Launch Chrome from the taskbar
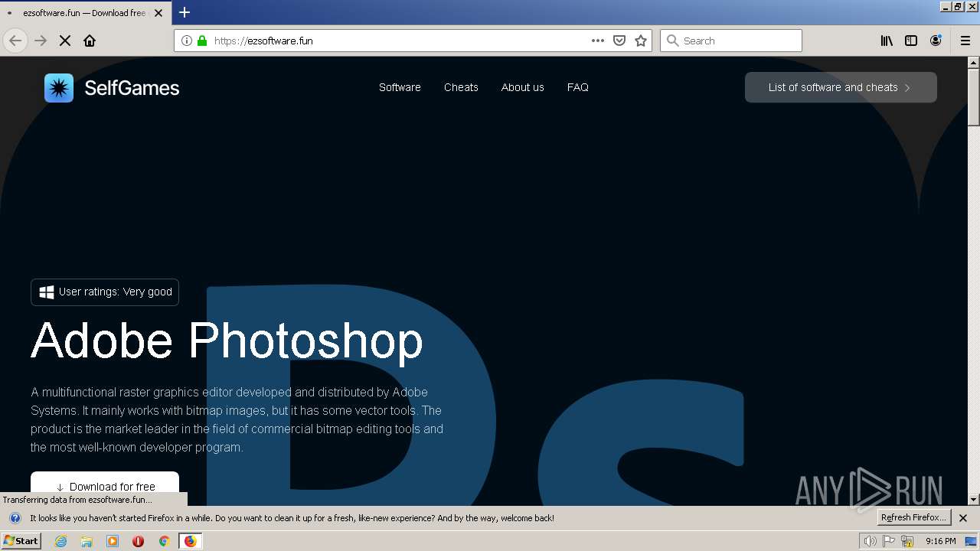The height and width of the screenshot is (551, 980). (164, 541)
